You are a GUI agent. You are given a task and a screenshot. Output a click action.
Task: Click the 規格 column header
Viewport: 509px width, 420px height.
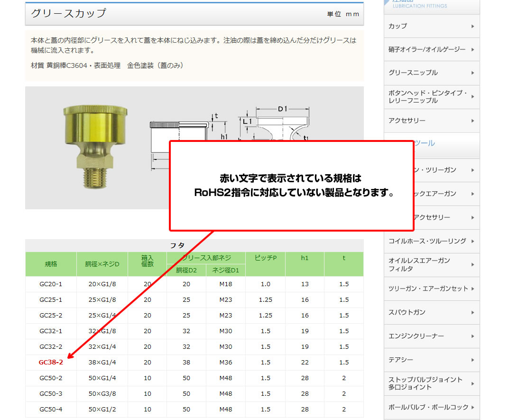click(x=51, y=264)
